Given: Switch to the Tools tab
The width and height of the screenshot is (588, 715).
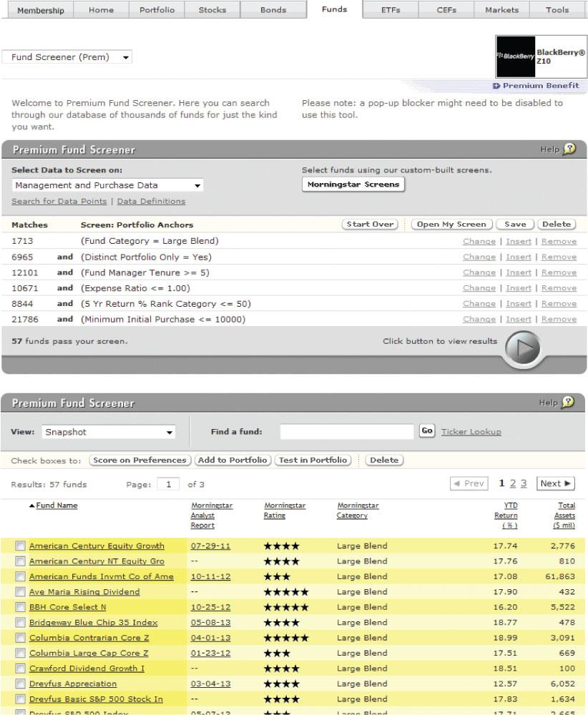Looking at the screenshot, I should pos(557,10).
